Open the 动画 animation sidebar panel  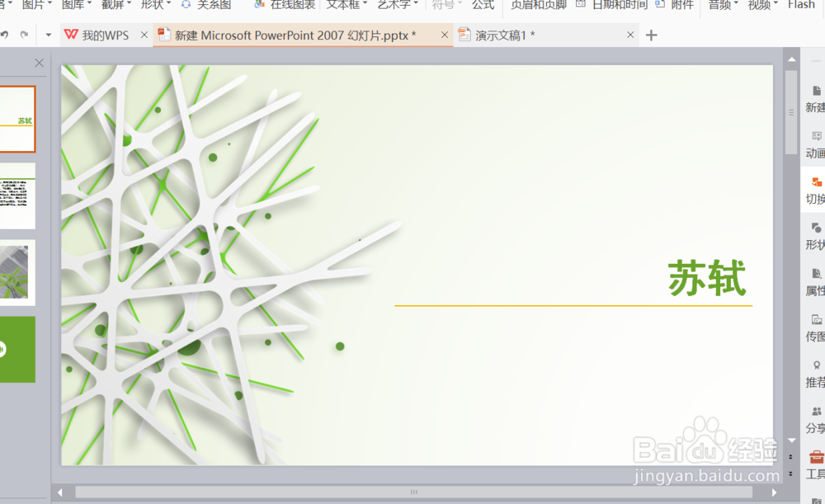click(x=815, y=145)
